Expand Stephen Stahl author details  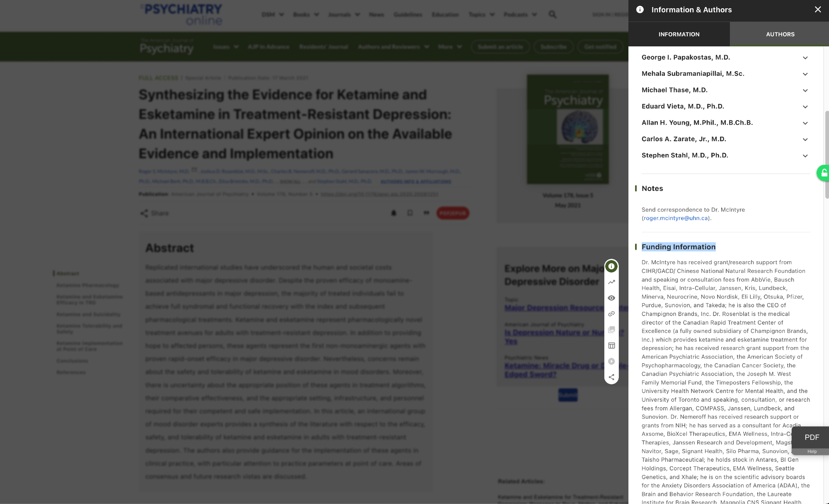click(805, 156)
